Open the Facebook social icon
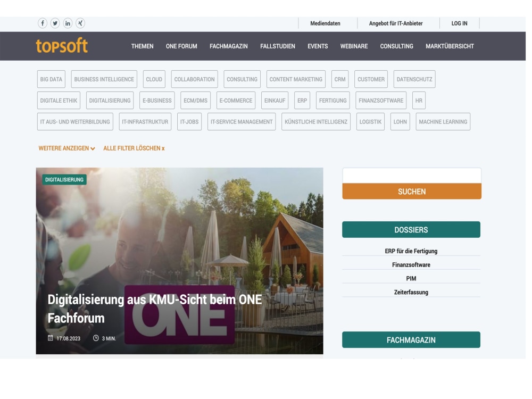532x399 pixels. [x=43, y=23]
